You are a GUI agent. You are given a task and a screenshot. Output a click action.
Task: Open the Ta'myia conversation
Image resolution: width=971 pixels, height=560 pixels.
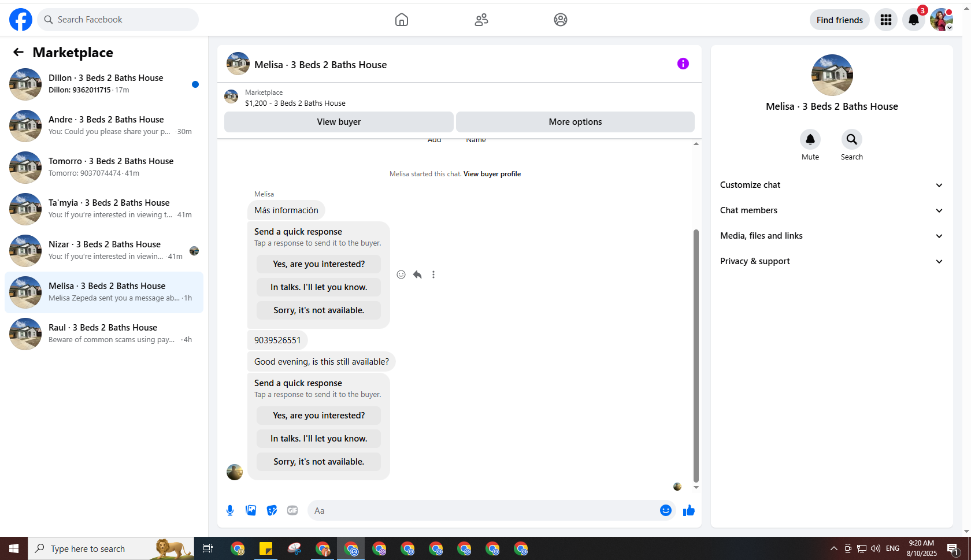pyautogui.click(x=104, y=209)
